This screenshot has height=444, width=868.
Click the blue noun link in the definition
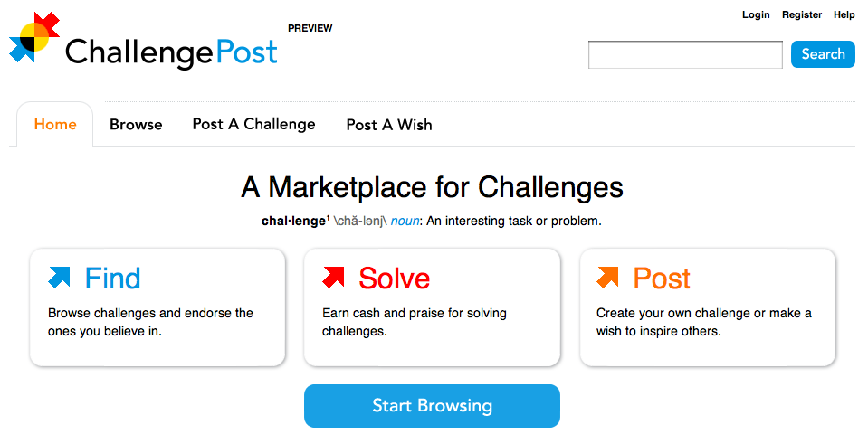(405, 221)
